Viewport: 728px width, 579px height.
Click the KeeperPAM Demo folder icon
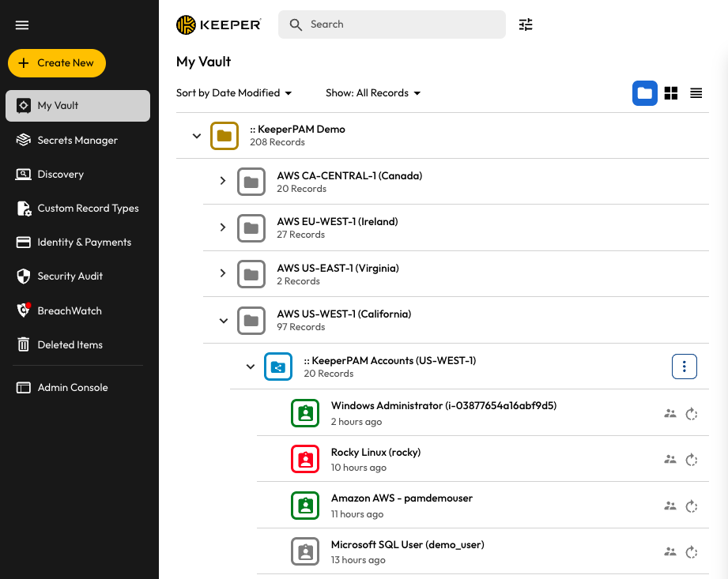[x=224, y=136]
